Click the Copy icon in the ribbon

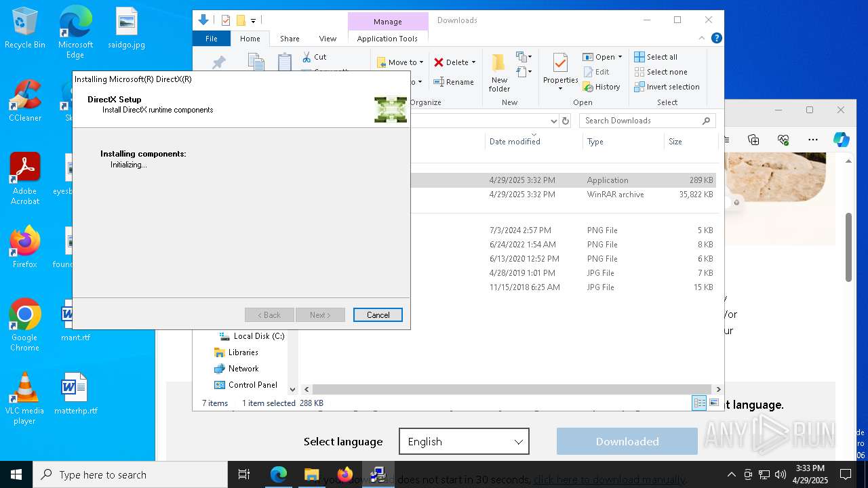[256, 62]
